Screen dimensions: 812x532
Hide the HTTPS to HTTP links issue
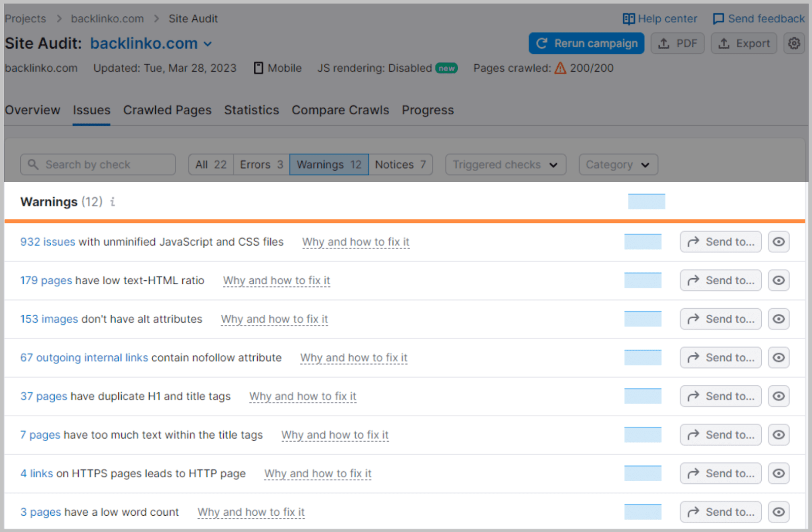(x=779, y=473)
